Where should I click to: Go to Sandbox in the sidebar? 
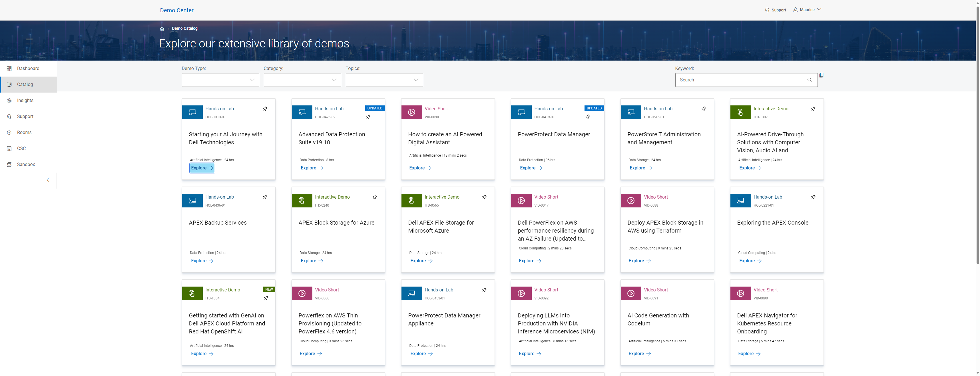tap(26, 164)
